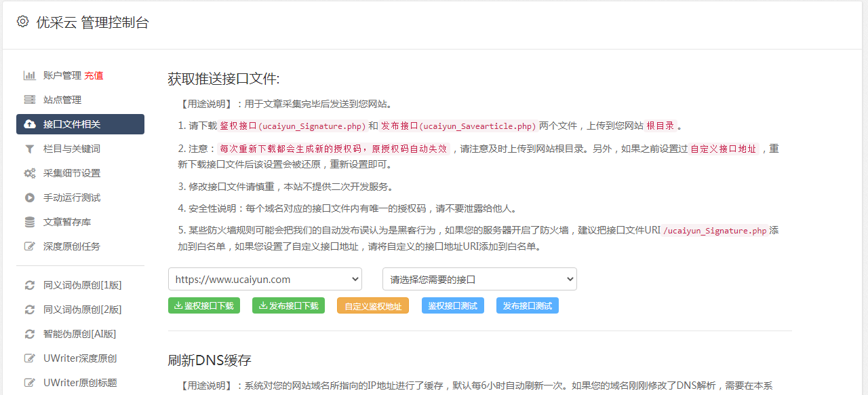
Task: Click the gears icon for 采集细节设置
Action: pyautogui.click(x=30, y=173)
